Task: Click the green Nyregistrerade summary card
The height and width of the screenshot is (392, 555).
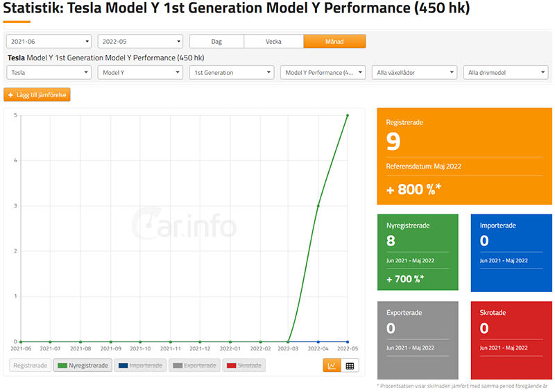Action: (x=418, y=252)
